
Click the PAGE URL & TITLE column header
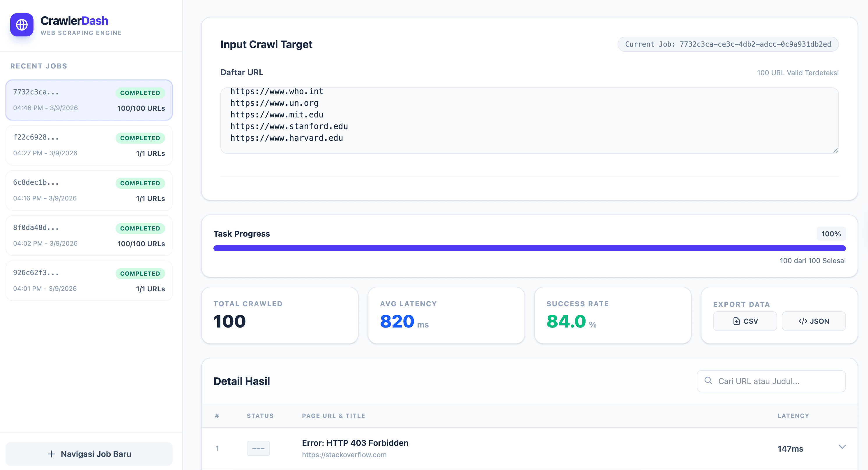(334, 416)
